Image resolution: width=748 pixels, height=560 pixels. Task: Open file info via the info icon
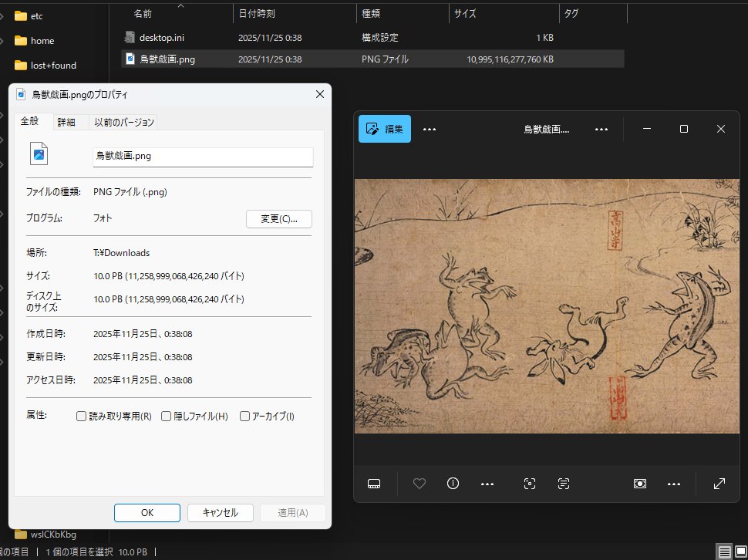click(x=453, y=484)
